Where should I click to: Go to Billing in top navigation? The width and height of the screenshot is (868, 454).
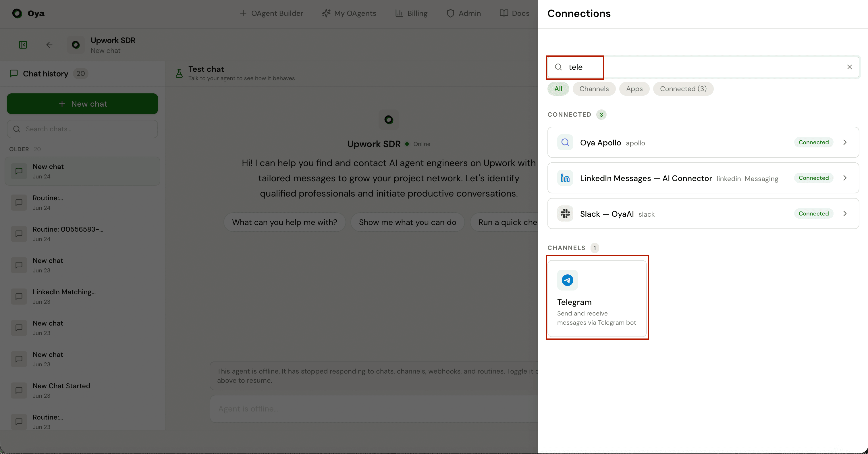point(411,13)
